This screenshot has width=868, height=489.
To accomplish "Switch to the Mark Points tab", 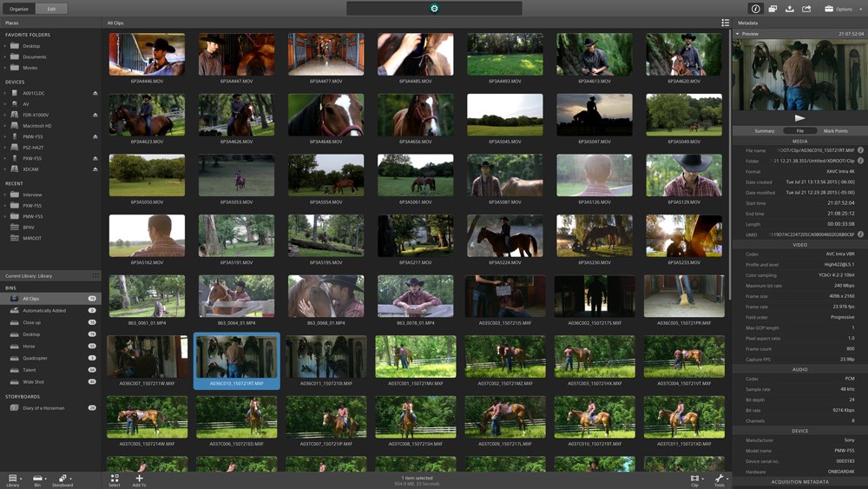I will tap(835, 130).
